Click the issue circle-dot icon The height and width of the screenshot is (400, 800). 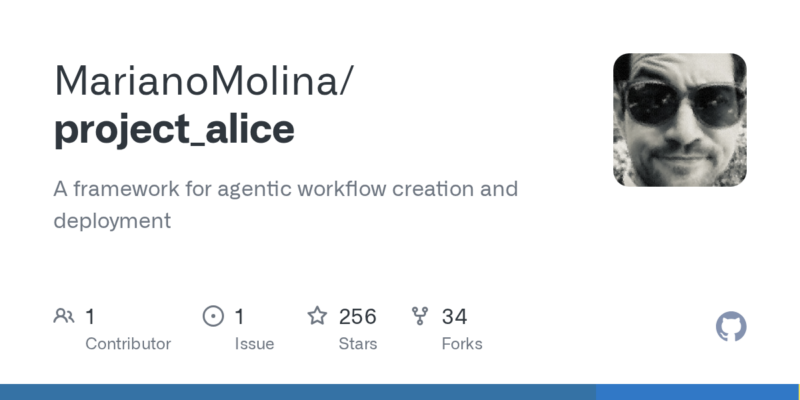[213, 317]
